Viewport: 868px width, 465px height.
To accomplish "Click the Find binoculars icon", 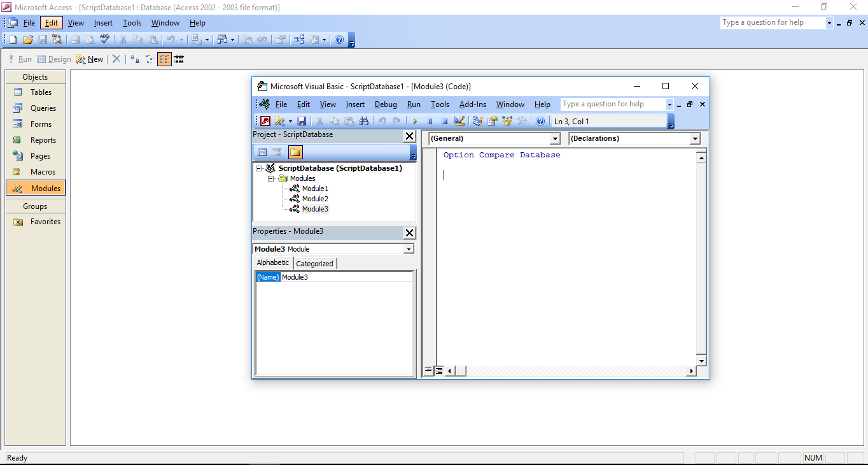I will [x=363, y=121].
